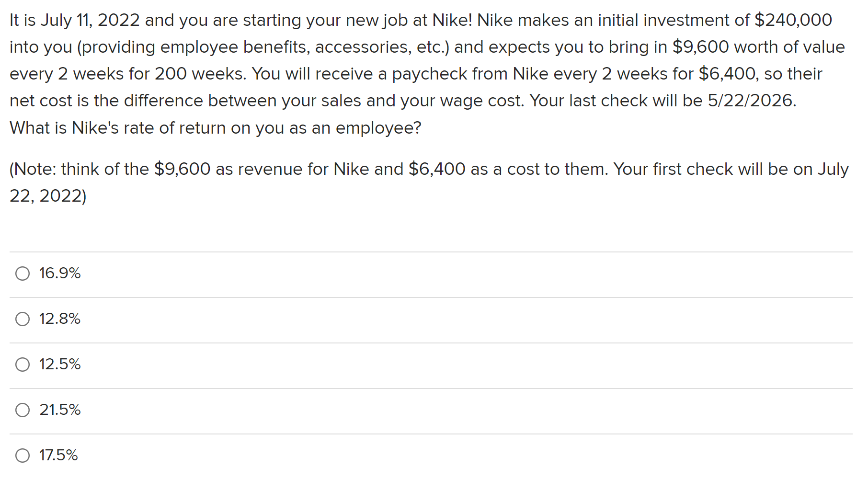
Task: Mark the 12.5% radio button
Action: (23, 365)
